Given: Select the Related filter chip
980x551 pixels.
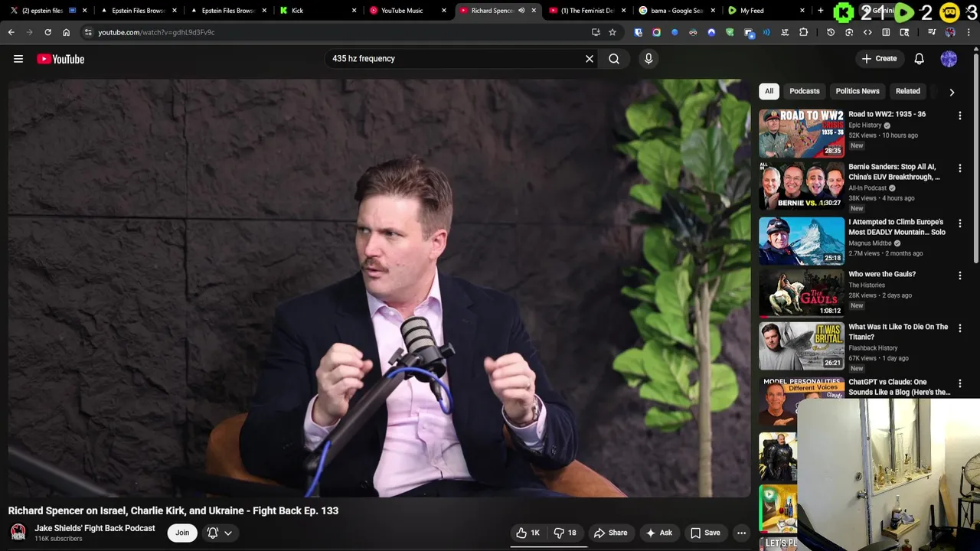Looking at the screenshot, I should [908, 91].
